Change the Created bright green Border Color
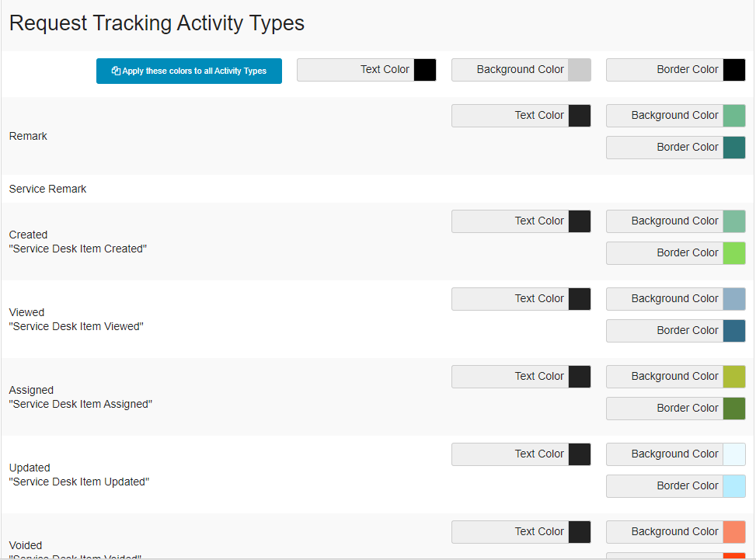This screenshot has height=560, width=756. pyautogui.click(x=733, y=253)
